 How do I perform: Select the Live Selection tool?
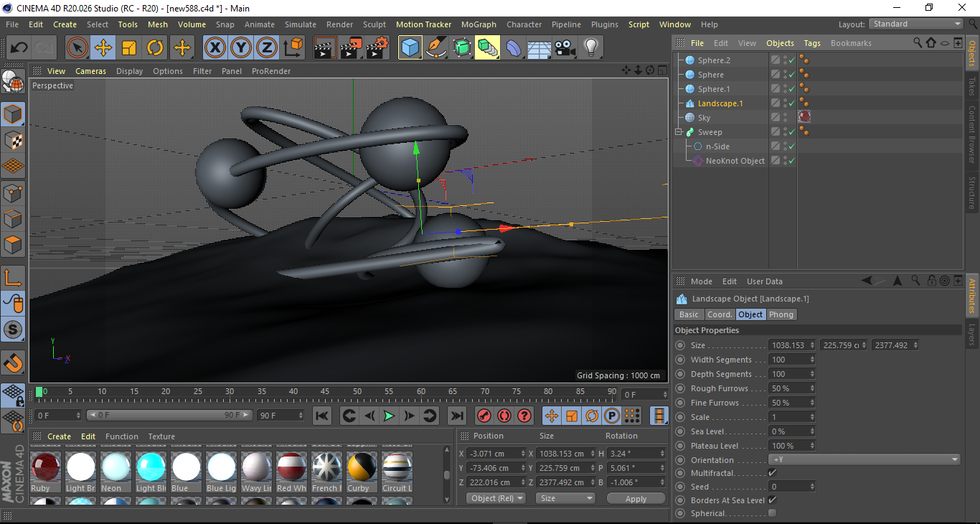point(77,48)
